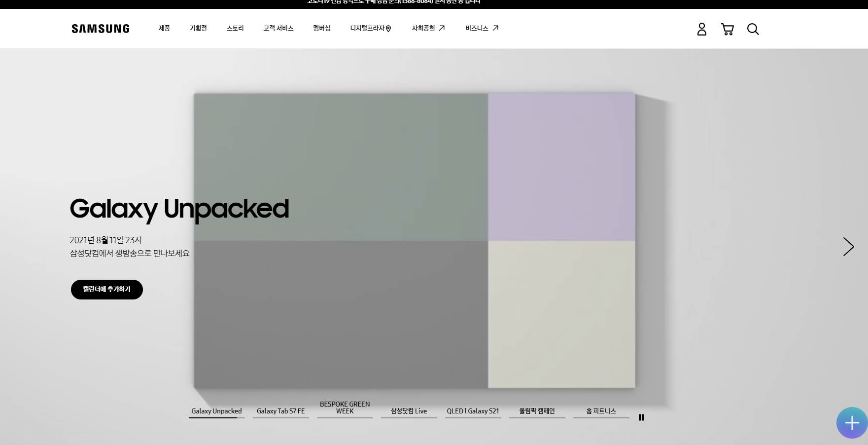Click the lavender panel in banner image

click(561, 167)
